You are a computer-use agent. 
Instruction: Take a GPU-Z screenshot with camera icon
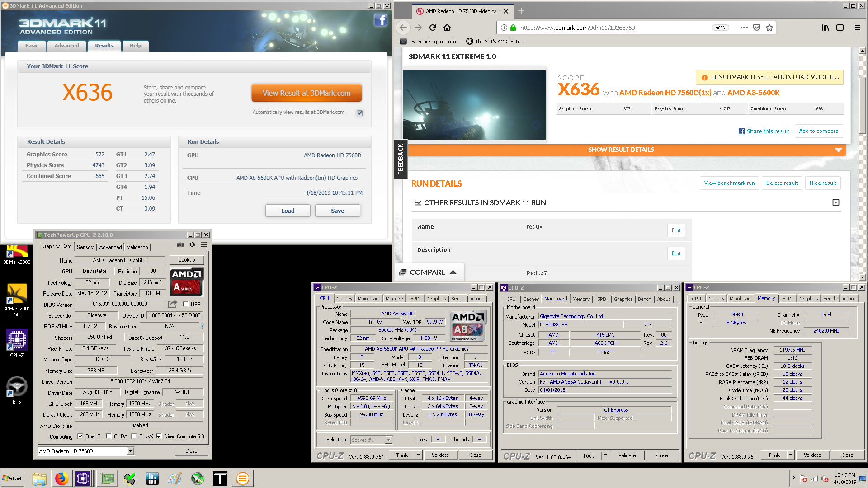[180, 244]
